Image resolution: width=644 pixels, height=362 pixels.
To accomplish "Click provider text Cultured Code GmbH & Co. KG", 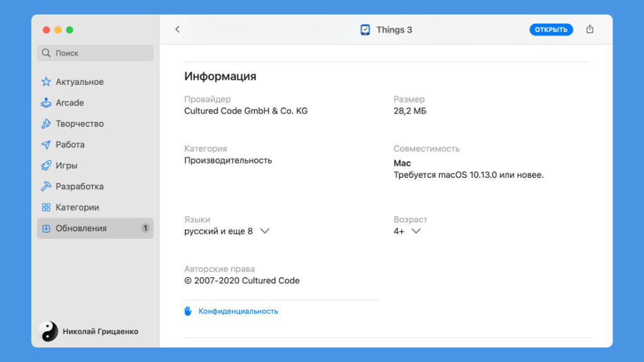I will 246,111.
